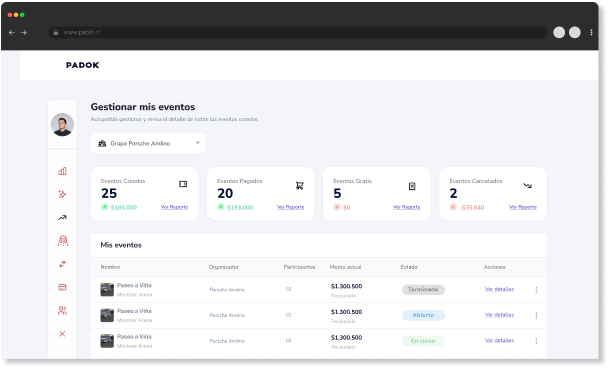Open the bar chart statistics sidebar icon

pos(62,171)
